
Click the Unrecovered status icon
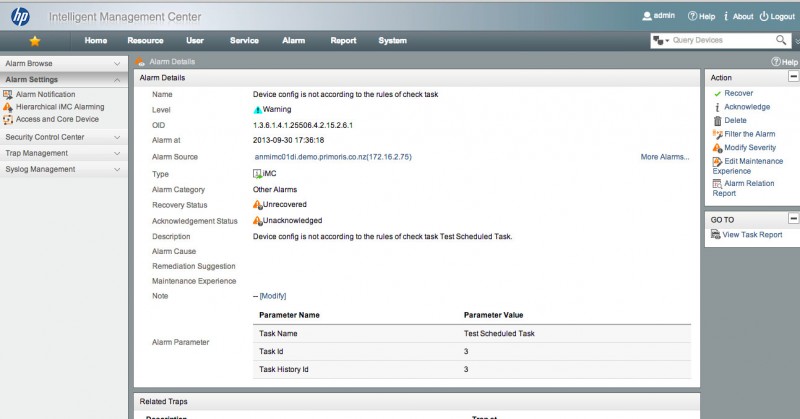(258, 205)
